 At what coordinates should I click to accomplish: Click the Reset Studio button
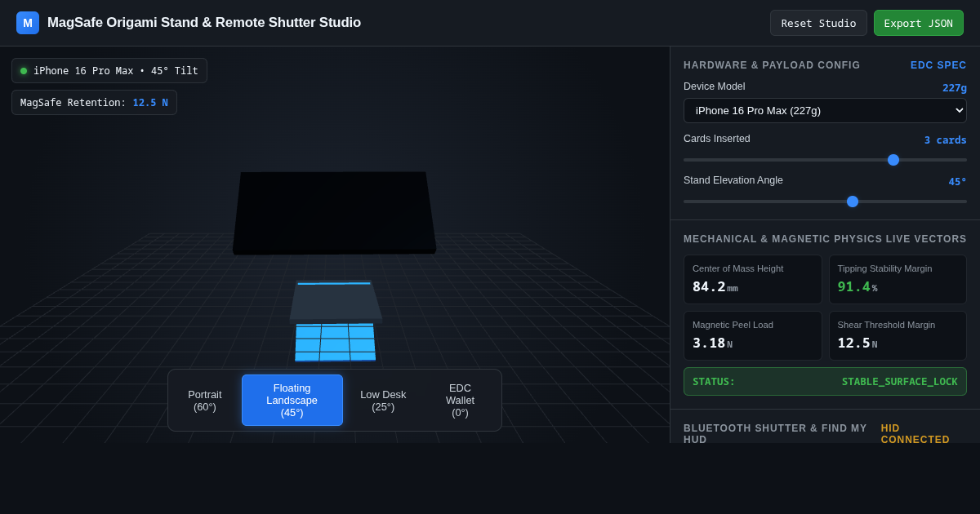pos(818,23)
